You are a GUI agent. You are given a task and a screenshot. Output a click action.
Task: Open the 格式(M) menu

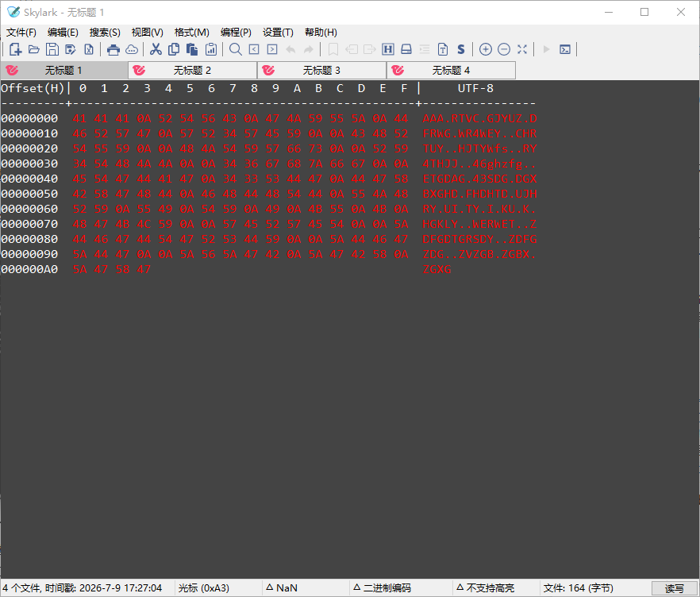click(x=191, y=32)
